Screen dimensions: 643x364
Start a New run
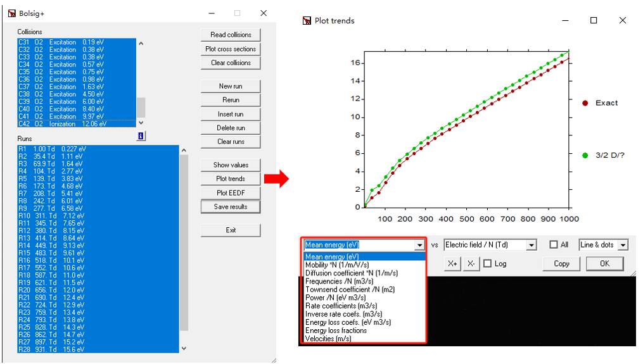click(231, 86)
